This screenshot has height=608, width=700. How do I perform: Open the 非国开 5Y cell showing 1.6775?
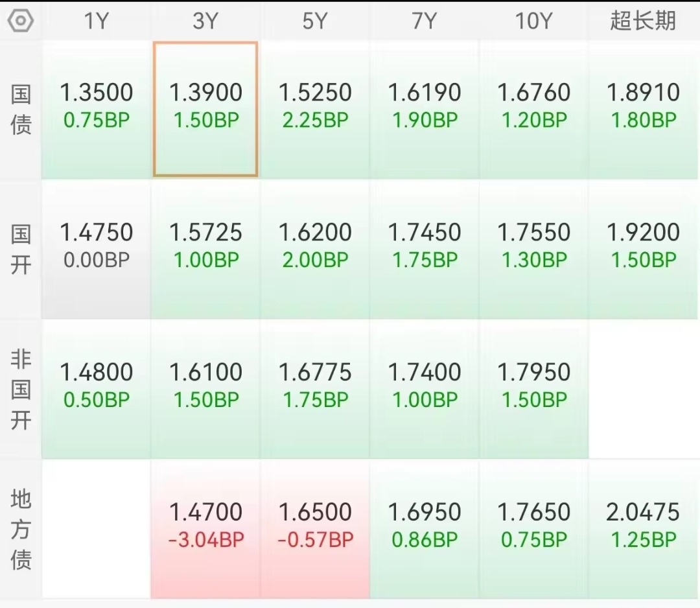(315, 390)
